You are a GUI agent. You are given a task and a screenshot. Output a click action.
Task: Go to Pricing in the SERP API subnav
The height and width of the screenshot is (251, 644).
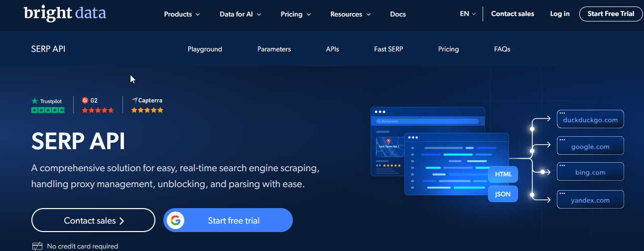448,49
